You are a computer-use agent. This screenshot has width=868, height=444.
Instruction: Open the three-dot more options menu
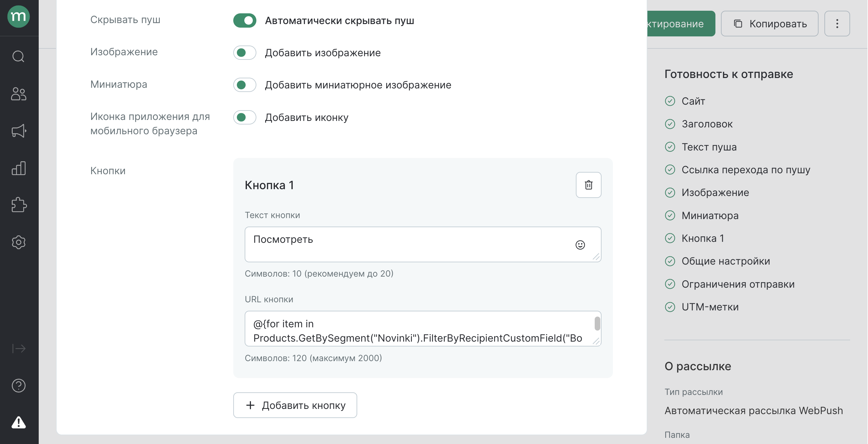pos(837,23)
